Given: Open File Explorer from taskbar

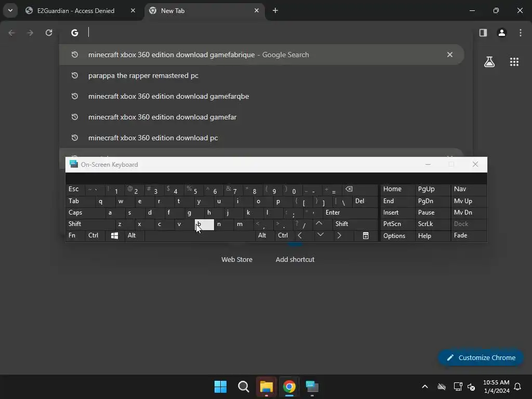Looking at the screenshot, I should [267, 387].
